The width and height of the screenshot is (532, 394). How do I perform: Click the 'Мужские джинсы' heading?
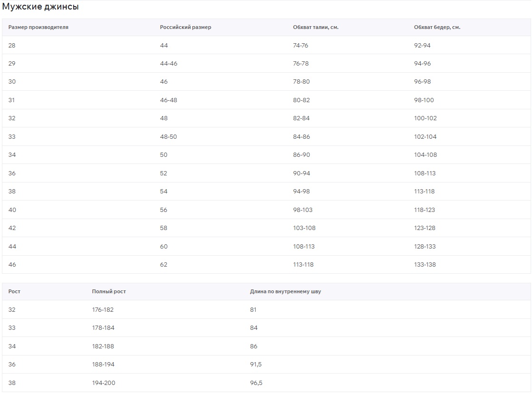click(x=40, y=7)
